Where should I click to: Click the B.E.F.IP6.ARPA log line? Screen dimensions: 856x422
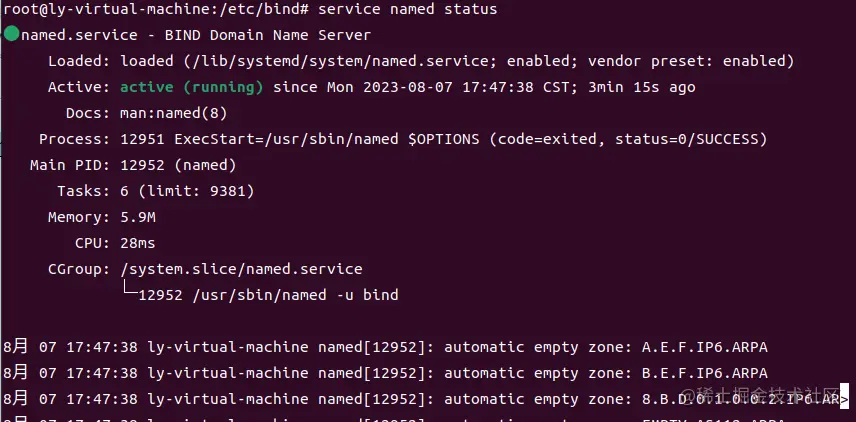pyautogui.click(x=385, y=373)
